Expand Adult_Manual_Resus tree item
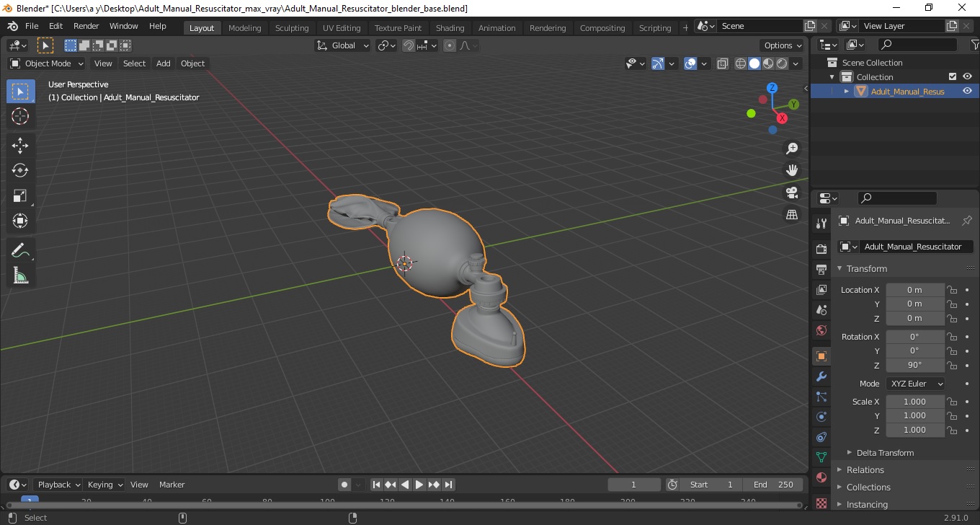 tap(847, 91)
